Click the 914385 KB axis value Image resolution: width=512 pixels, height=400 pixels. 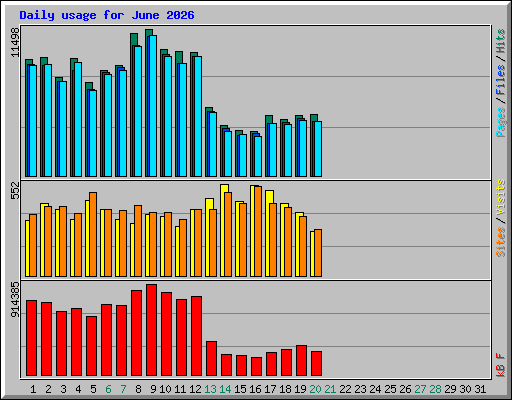click(x=15, y=300)
